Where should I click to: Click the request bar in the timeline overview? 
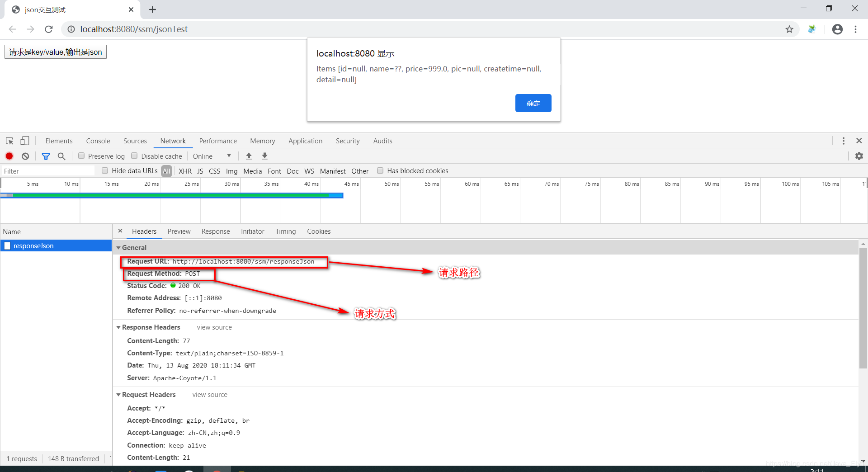tap(172, 195)
